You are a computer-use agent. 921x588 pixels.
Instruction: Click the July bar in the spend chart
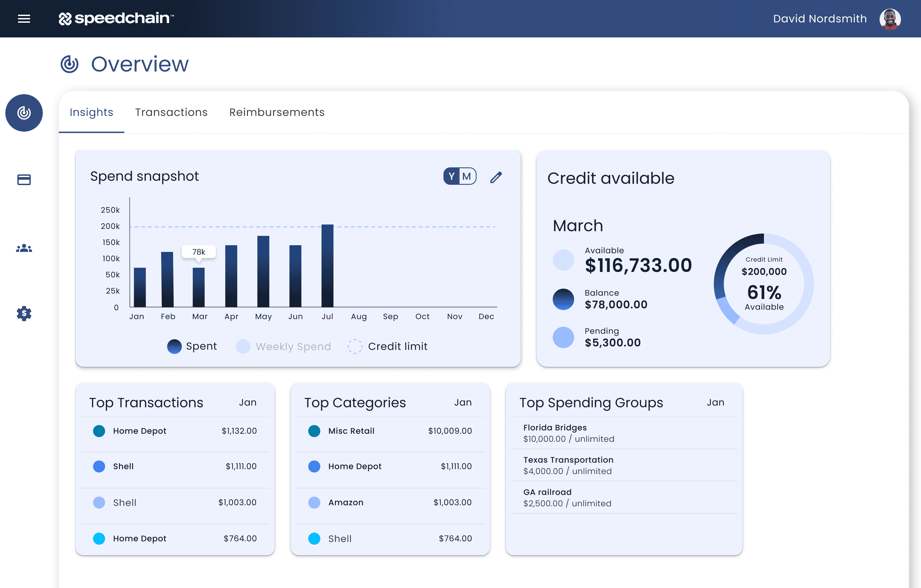[x=327, y=266]
